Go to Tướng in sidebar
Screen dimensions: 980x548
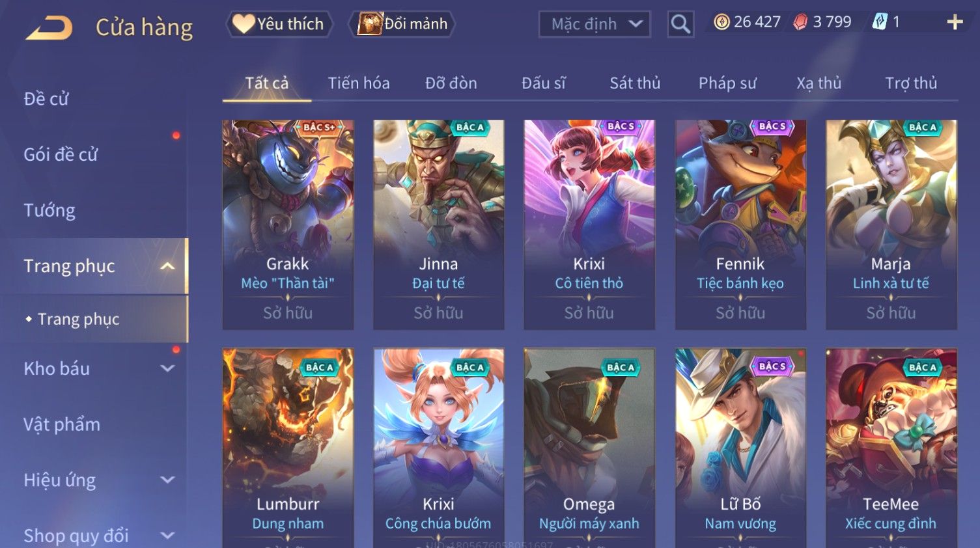coord(49,210)
